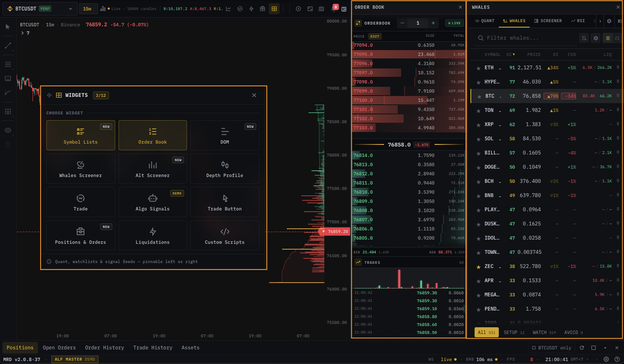Add the Depth Profile widget
The width and height of the screenshot is (624, 364).
click(225, 169)
